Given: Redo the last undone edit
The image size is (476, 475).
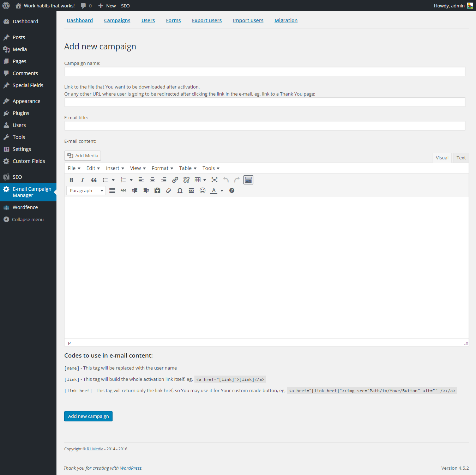Looking at the screenshot, I should [237, 180].
